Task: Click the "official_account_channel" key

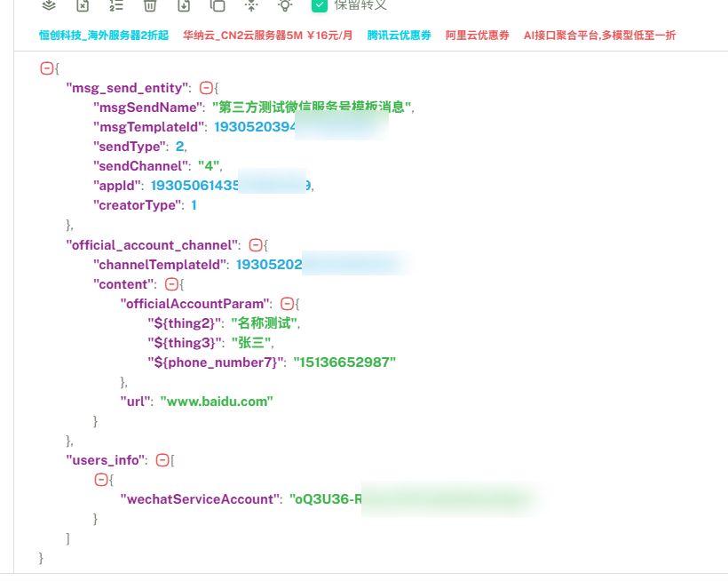Action: pos(151,245)
